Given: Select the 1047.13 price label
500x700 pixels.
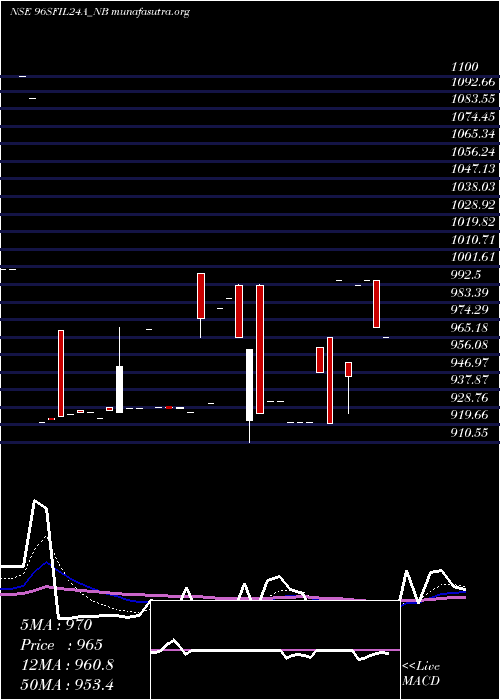Looking at the screenshot, I should coord(473,170).
